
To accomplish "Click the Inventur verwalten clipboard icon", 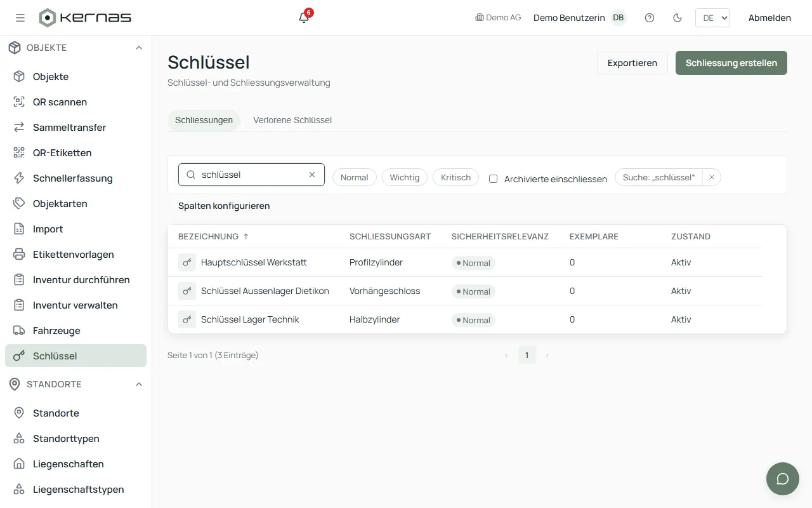I will pos(20,305).
